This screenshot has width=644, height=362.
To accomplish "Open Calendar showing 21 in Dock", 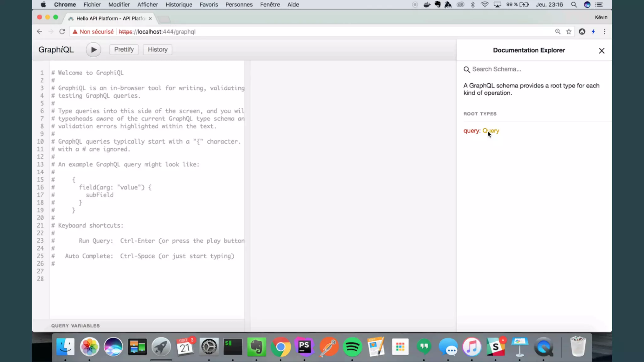I will (185, 347).
